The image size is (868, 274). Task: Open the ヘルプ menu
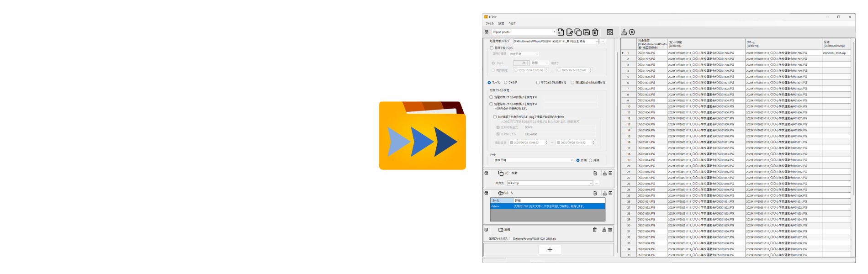click(512, 23)
